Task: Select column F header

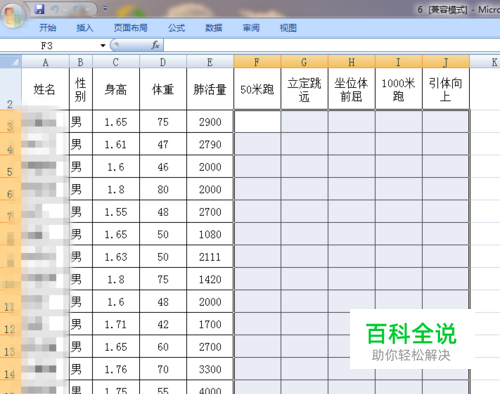Action: click(257, 62)
